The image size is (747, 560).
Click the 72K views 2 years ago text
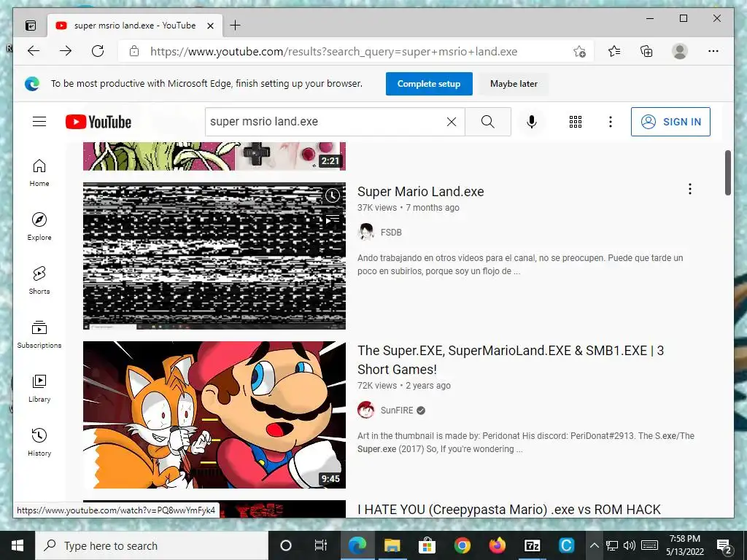click(404, 386)
